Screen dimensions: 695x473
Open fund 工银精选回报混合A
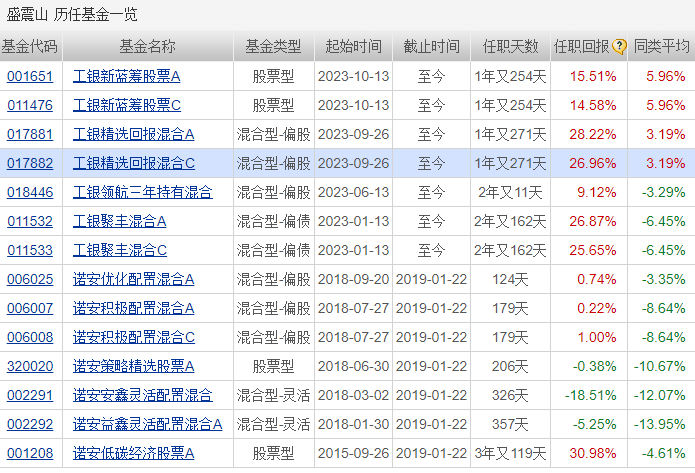[133, 134]
